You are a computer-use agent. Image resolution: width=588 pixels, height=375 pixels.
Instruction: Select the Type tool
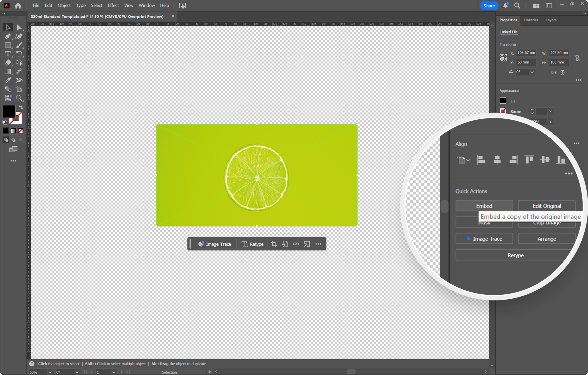pos(8,54)
